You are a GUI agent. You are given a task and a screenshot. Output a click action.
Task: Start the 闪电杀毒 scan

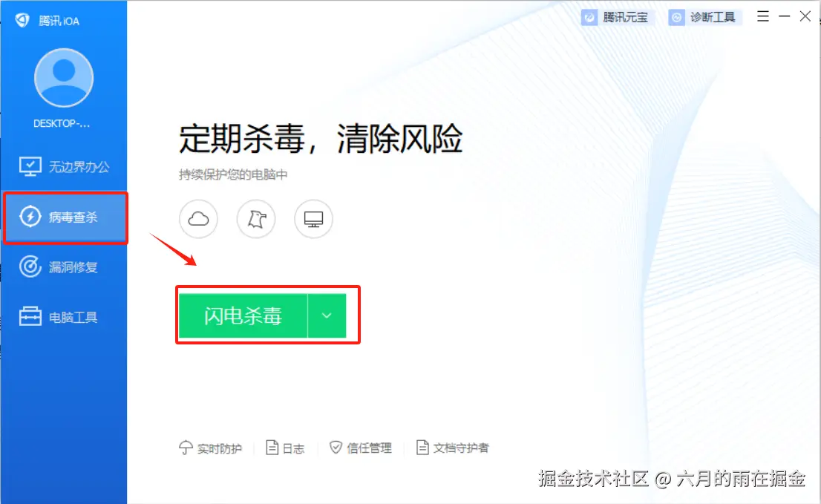click(243, 315)
